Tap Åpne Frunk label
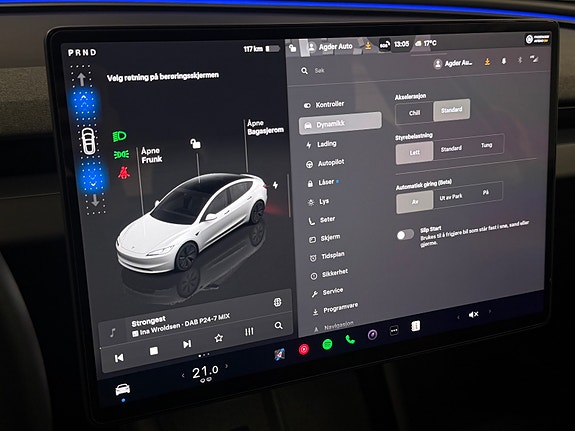 pos(152,155)
